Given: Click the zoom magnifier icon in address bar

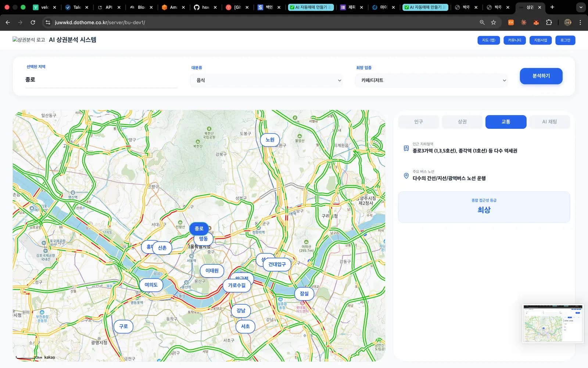Looking at the screenshot, I should click(x=482, y=22).
